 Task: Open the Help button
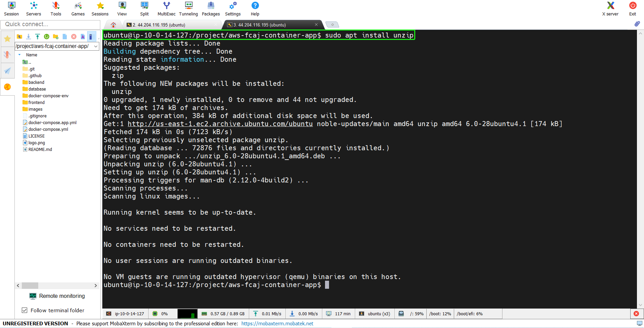pyautogui.click(x=255, y=9)
